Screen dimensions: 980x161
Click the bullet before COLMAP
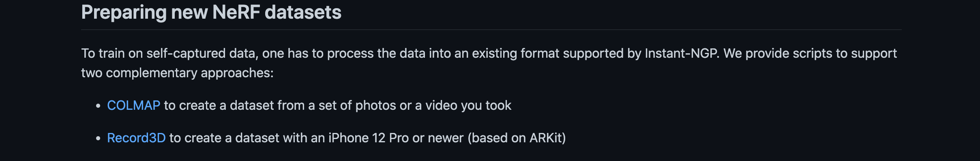[98, 106]
